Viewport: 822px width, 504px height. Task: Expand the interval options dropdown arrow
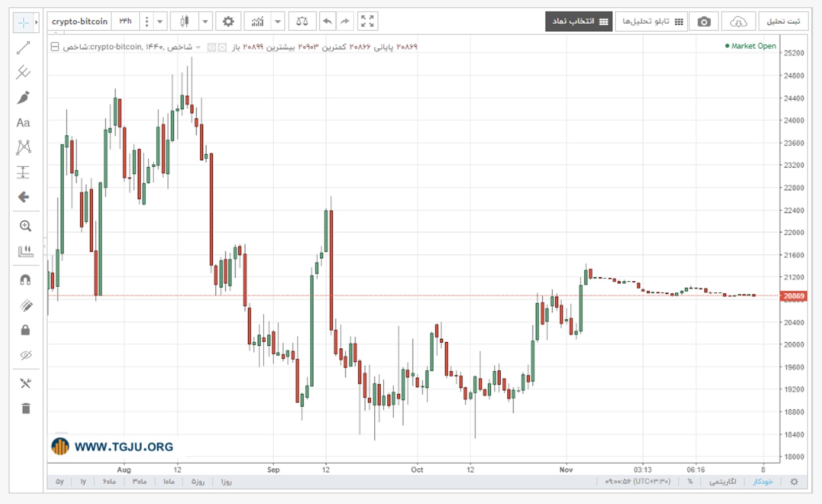[160, 22]
